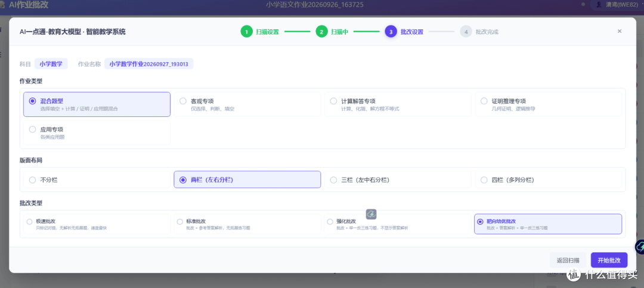The width and height of the screenshot is (644, 288).
Task: Choose 证明推理专项 homework type
Action: 549,104
